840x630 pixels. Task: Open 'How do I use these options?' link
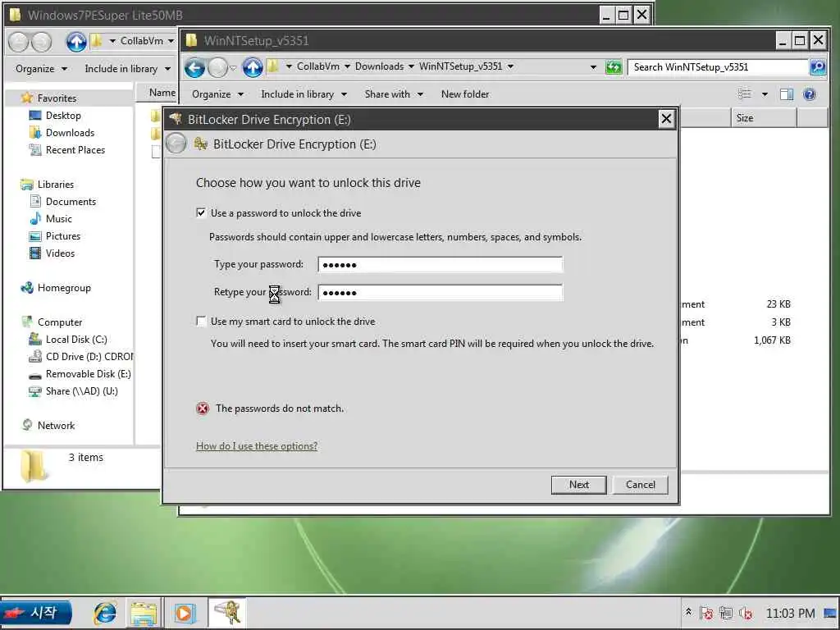click(x=257, y=445)
